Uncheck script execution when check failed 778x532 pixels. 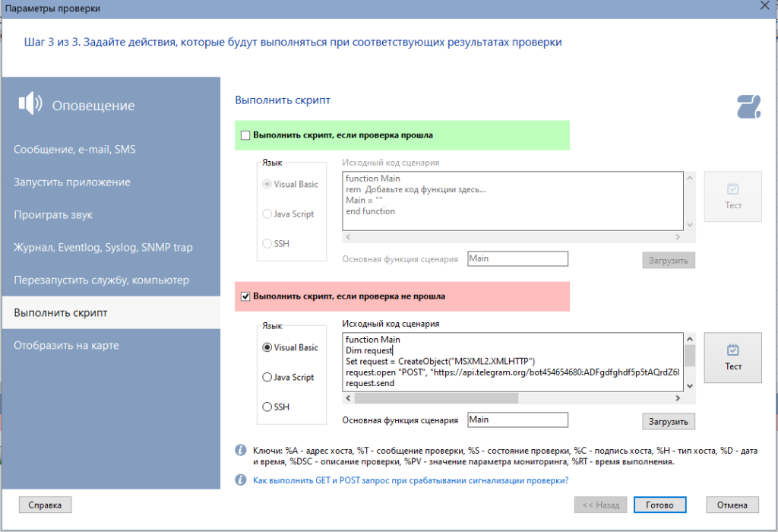[x=245, y=296]
